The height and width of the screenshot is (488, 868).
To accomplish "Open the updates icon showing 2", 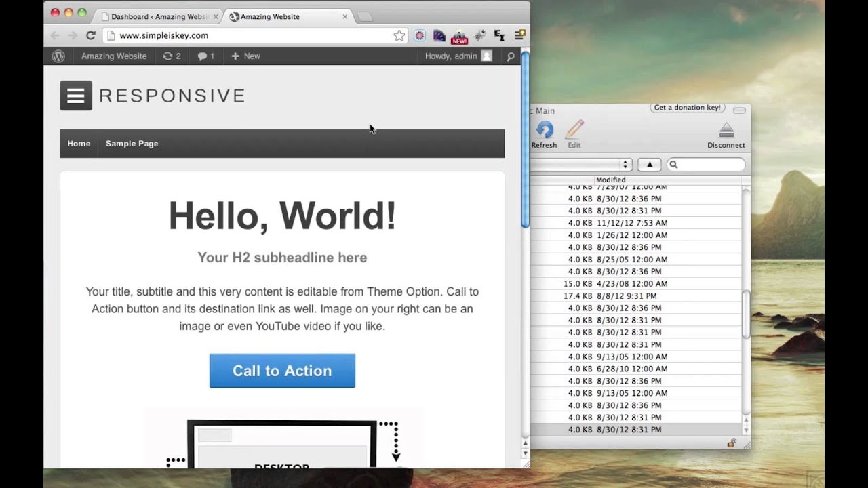I will (x=172, y=56).
